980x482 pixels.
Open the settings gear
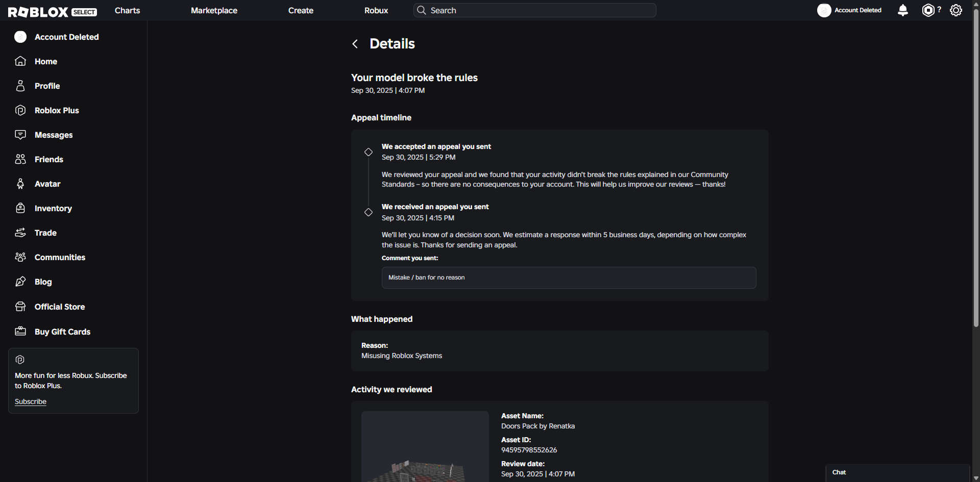point(956,10)
